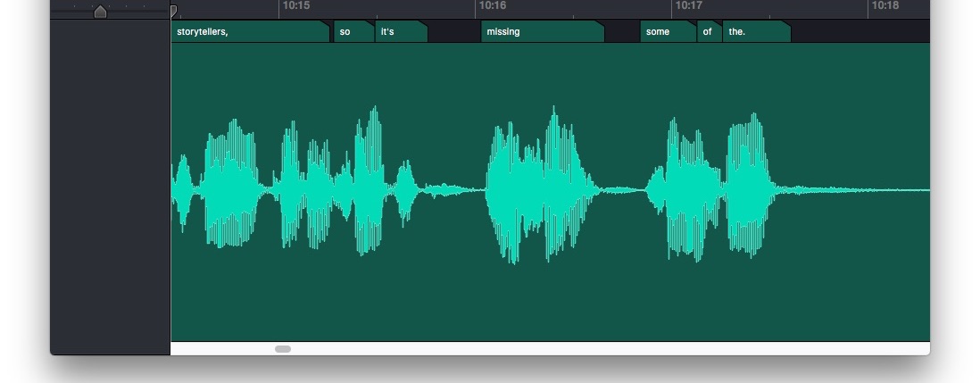
Task: Select the "it's" word marker
Action: tap(402, 31)
